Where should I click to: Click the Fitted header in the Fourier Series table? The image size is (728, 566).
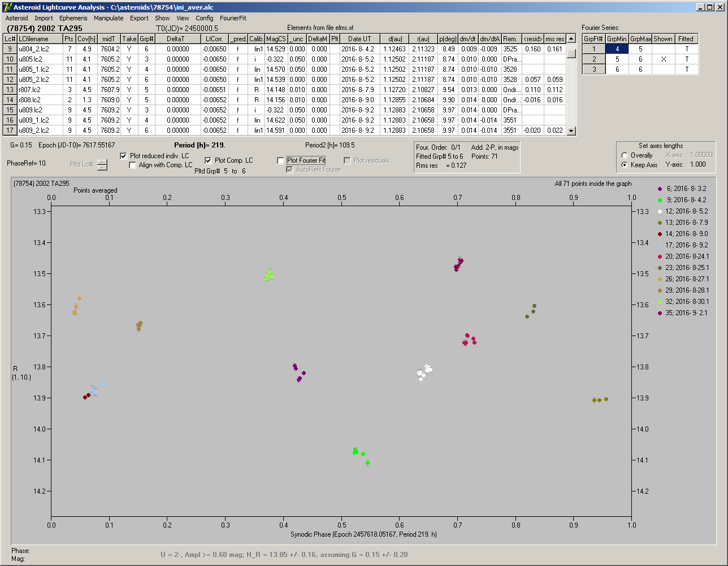pos(686,39)
